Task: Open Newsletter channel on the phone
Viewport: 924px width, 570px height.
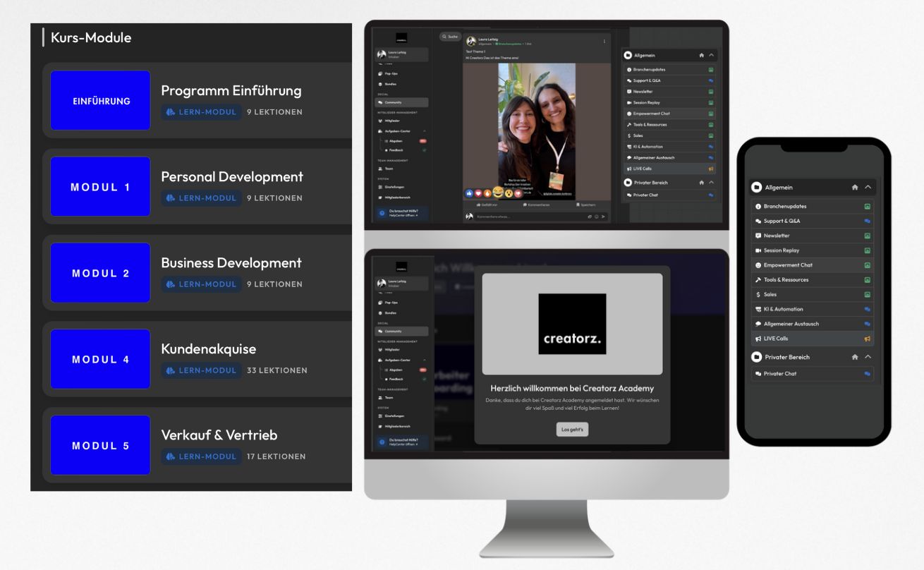Action: click(x=813, y=236)
